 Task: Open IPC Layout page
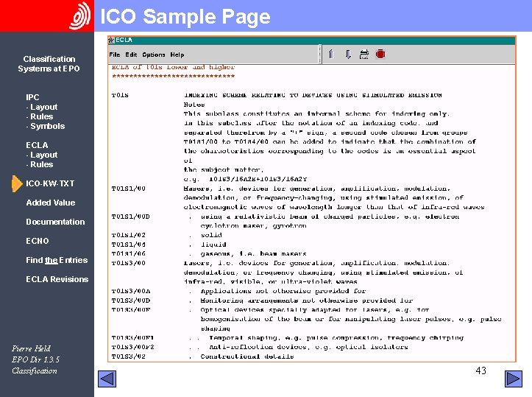click(42, 107)
